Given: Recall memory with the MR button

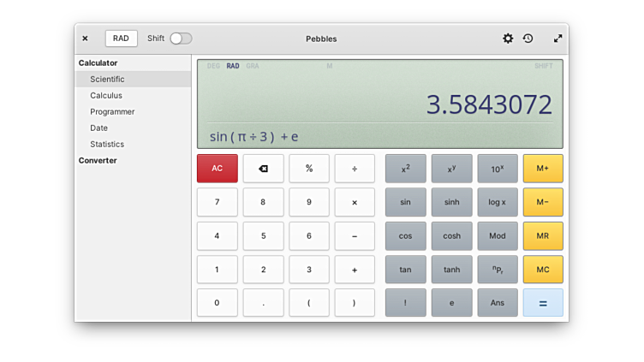Looking at the screenshot, I should pos(542,235).
